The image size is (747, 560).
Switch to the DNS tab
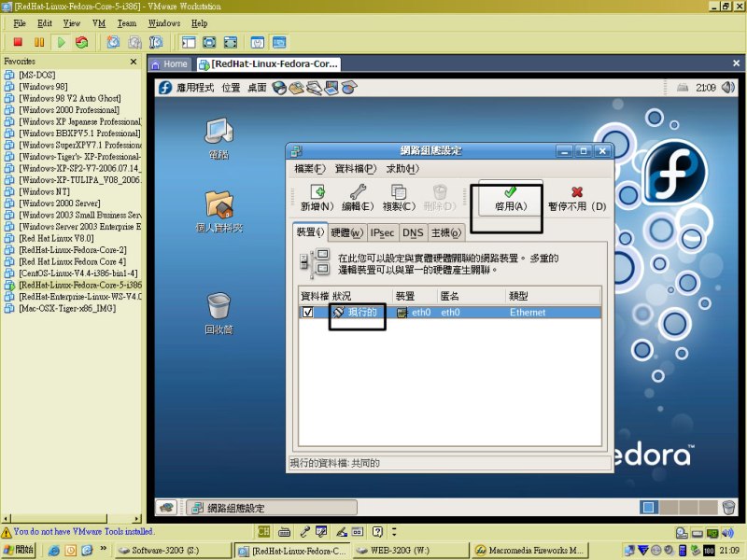click(413, 232)
